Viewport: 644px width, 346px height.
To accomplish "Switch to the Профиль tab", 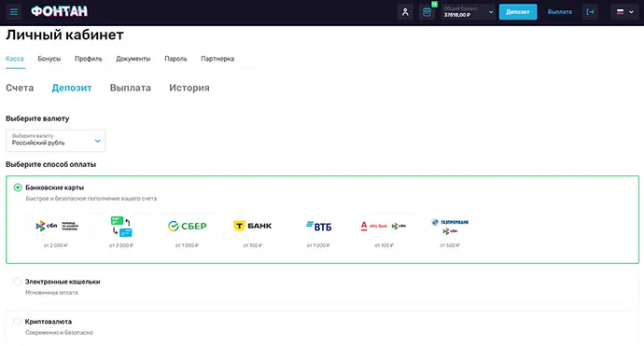I will click(89, 59).
